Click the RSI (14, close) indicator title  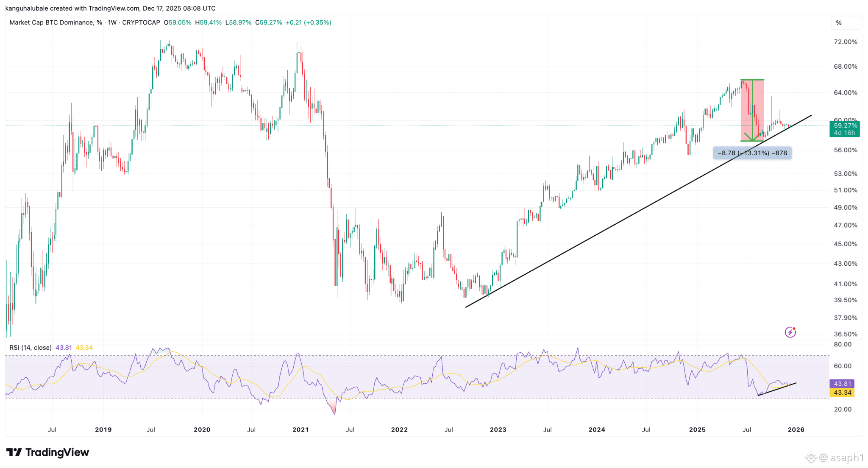[31, 348]
